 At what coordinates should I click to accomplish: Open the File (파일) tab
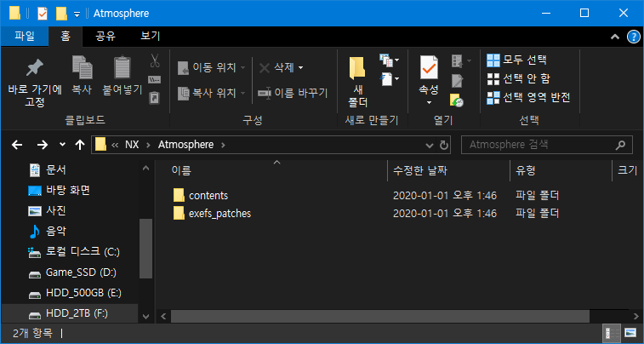[x=25, y=37]
